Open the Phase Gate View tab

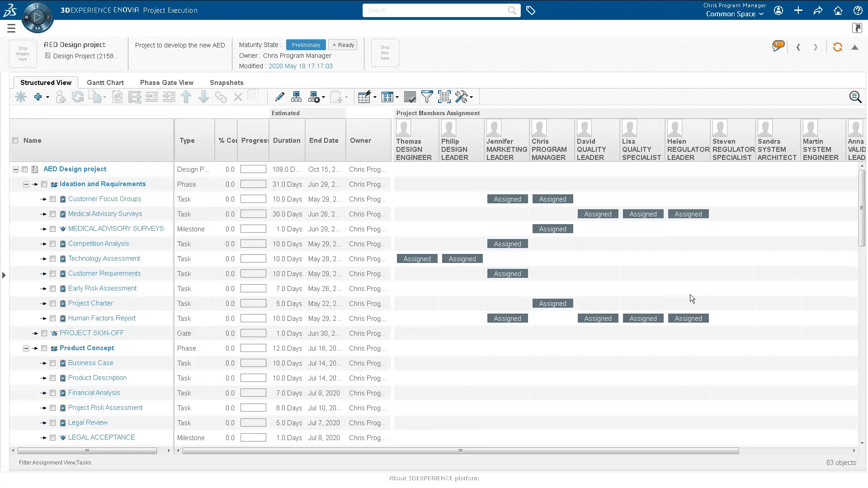click(x=167, y=83)
